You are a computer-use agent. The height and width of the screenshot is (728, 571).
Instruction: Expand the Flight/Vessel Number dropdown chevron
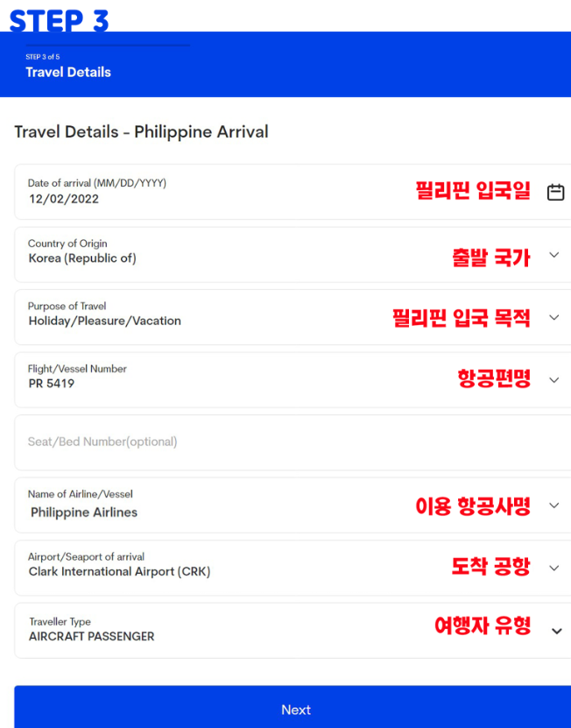click(553, 380)
